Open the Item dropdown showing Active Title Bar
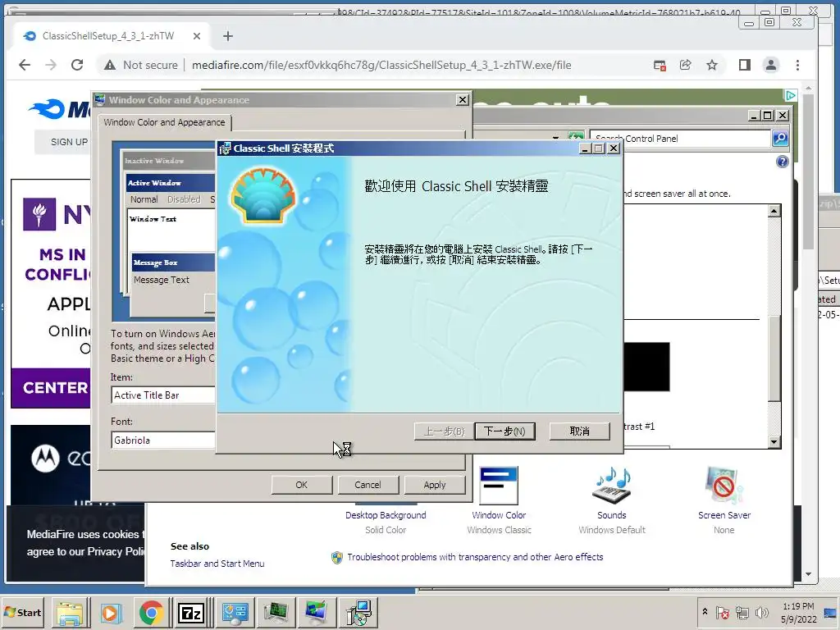The width and height of the screenshot is (840, 630). [x=163, y=395]
